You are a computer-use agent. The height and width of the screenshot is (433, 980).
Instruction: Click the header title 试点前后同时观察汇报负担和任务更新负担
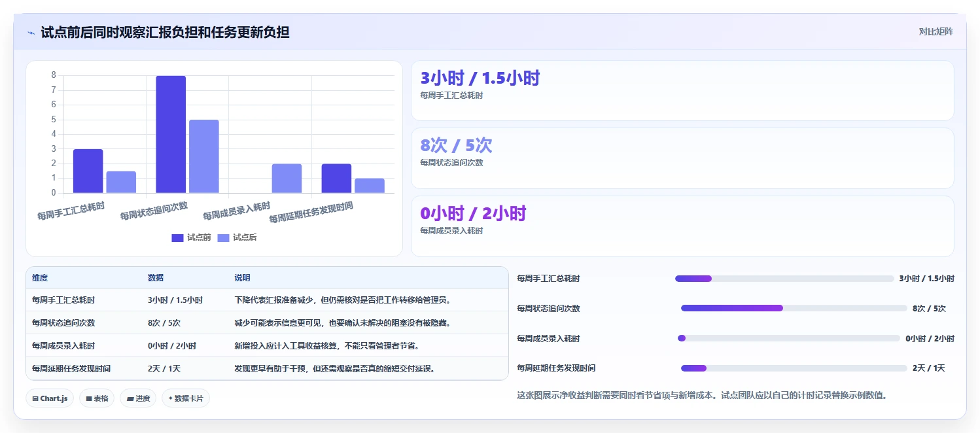point(165,32)
